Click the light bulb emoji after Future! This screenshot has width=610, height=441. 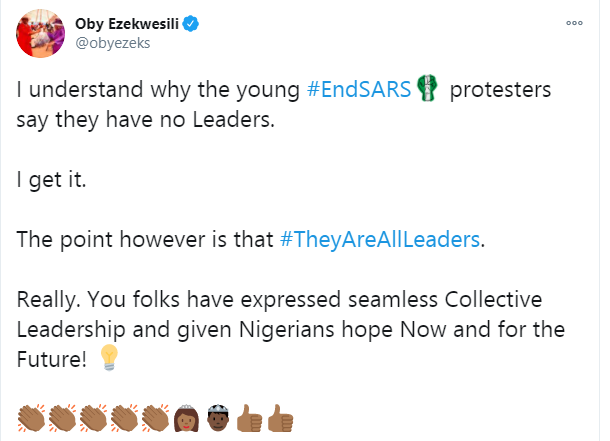[109, 357]
